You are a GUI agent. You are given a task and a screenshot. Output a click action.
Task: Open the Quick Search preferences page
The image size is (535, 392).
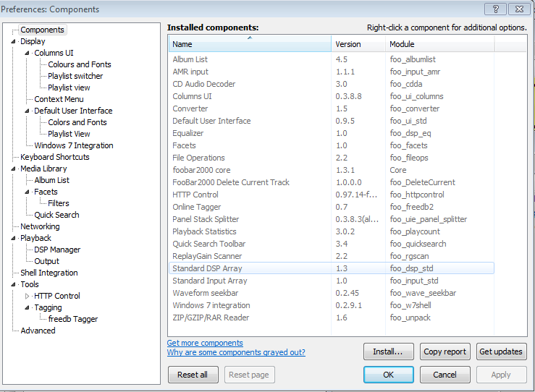[57, 216]
